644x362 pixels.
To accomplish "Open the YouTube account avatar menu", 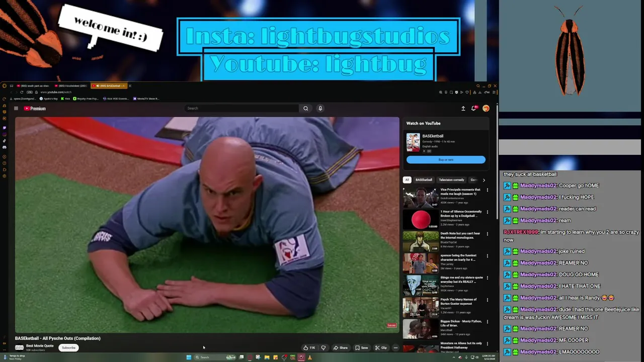I will point(486,108).
